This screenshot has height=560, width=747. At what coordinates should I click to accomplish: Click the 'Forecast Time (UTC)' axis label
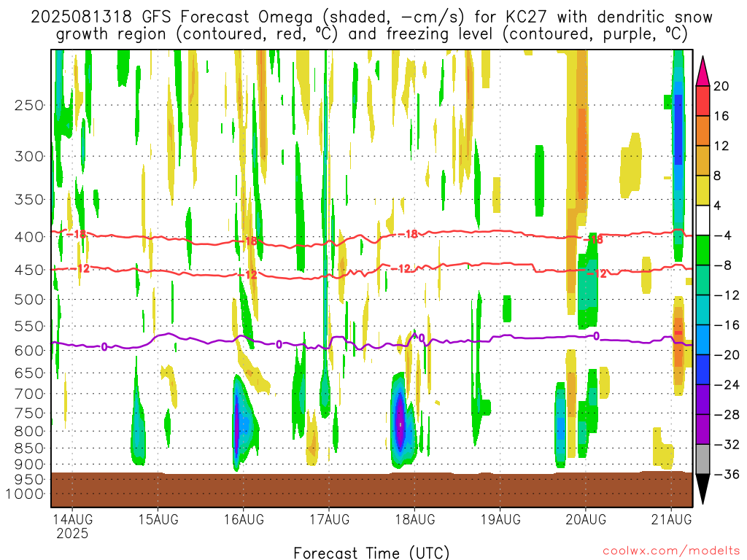click(371, 553)
